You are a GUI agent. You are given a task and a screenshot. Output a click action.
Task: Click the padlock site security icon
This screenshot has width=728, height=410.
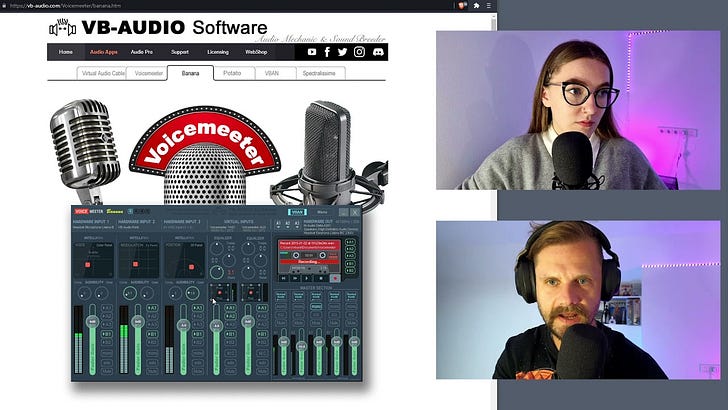(4, 6)
